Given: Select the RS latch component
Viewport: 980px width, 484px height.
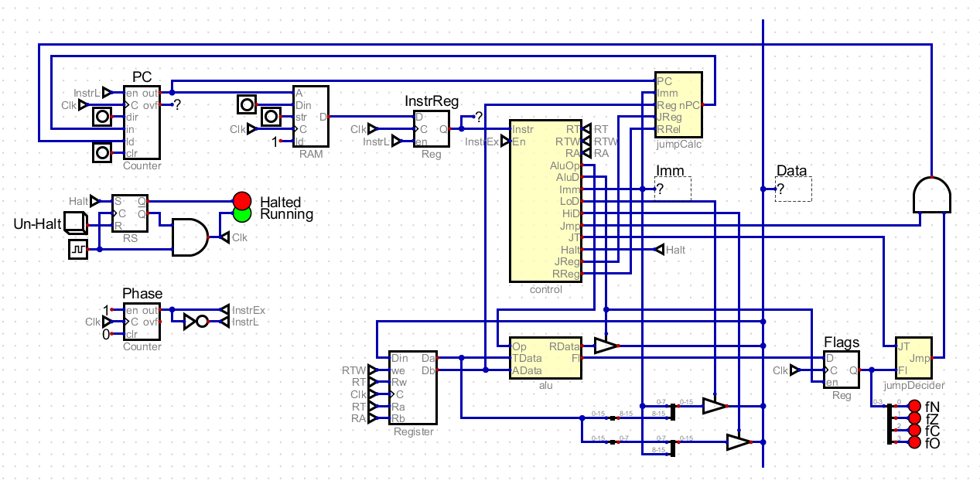Looking at the screenshot, I should point(131,211).
